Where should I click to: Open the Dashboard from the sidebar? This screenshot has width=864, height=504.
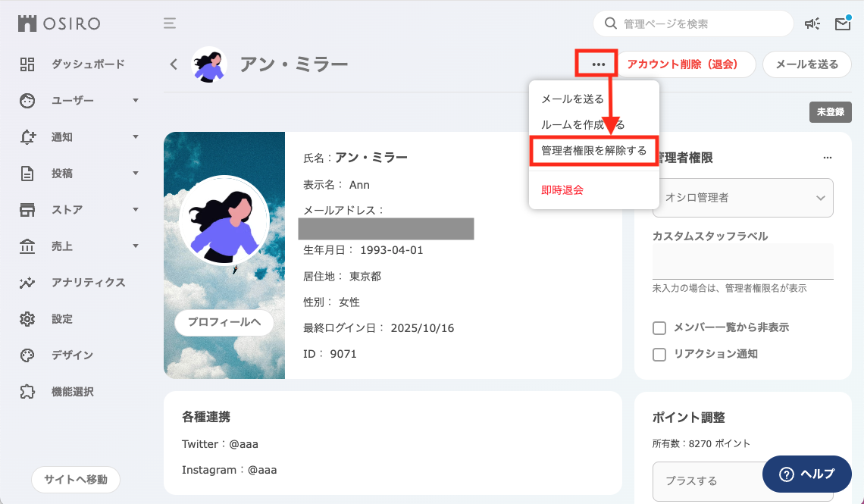point(87,64)
